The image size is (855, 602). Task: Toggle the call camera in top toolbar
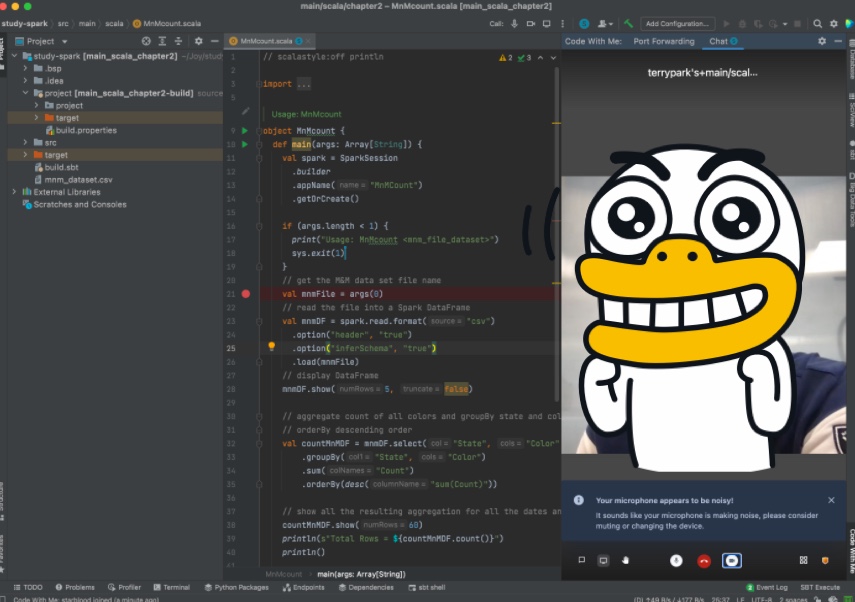(x=531, y=24)
